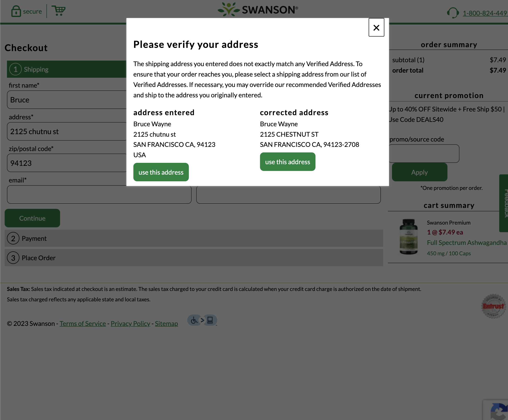Click the secure lock icon
Screen dimensions: 508x420
click(x=16, y=11)
